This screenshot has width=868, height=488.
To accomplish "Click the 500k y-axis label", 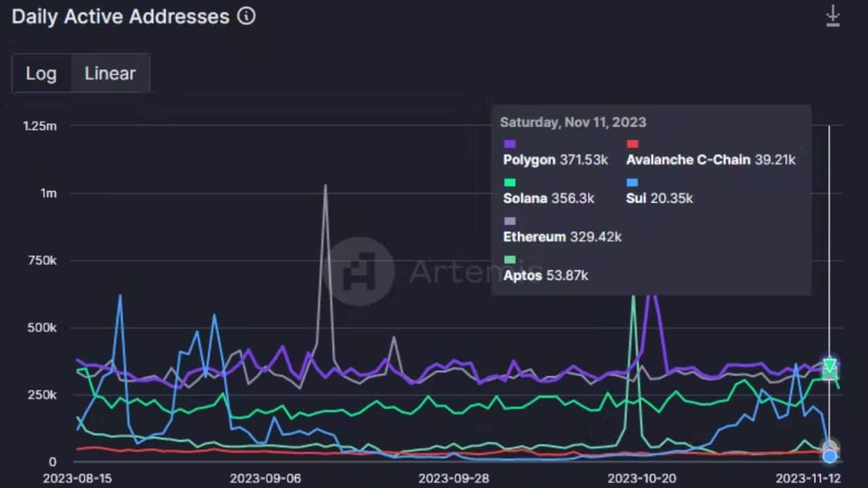I will (43, 328).
